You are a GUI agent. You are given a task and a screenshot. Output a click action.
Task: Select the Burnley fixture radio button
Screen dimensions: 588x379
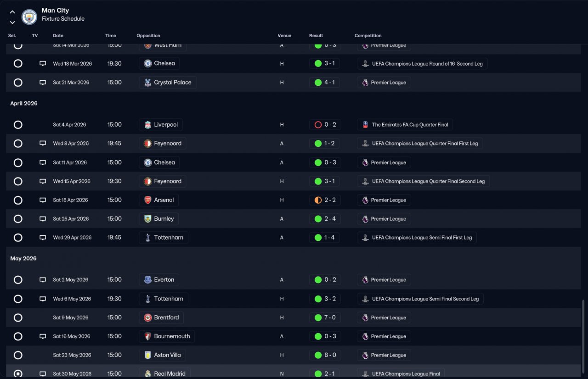[18, 219]
